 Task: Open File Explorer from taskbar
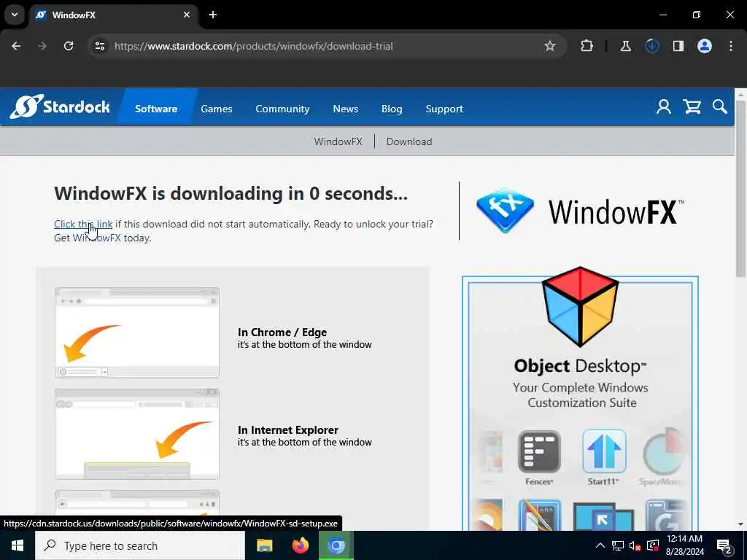point(264,545)
